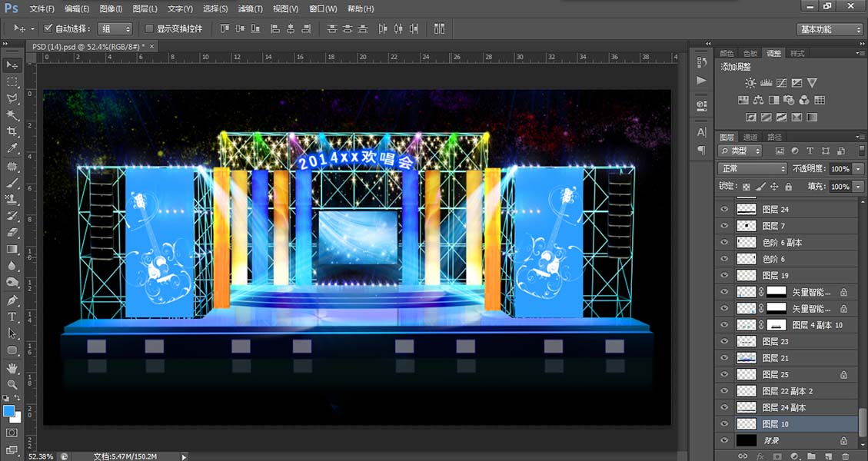Select the Rounded Rectangle shape tool

coord(12,350)
